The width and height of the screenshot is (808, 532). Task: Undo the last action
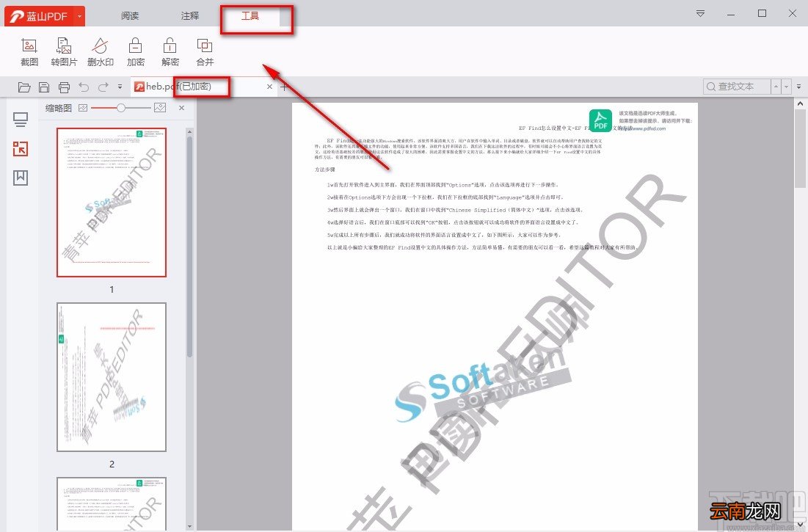(84, 87)
